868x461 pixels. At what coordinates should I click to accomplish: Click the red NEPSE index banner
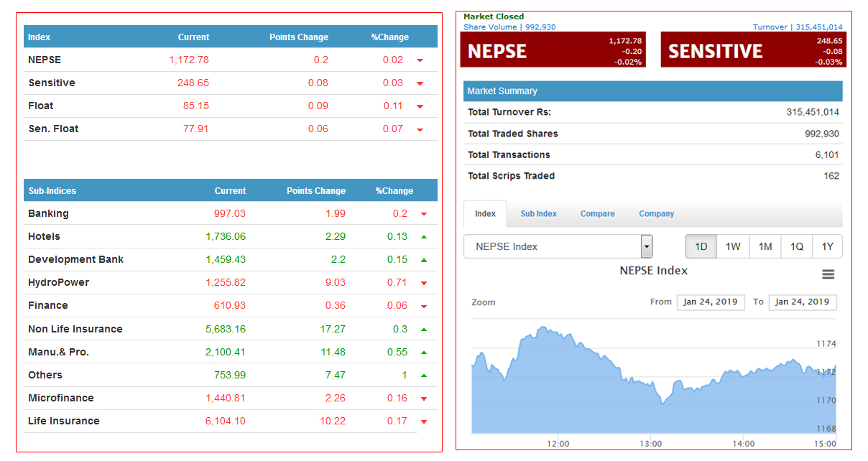point(554,50)
